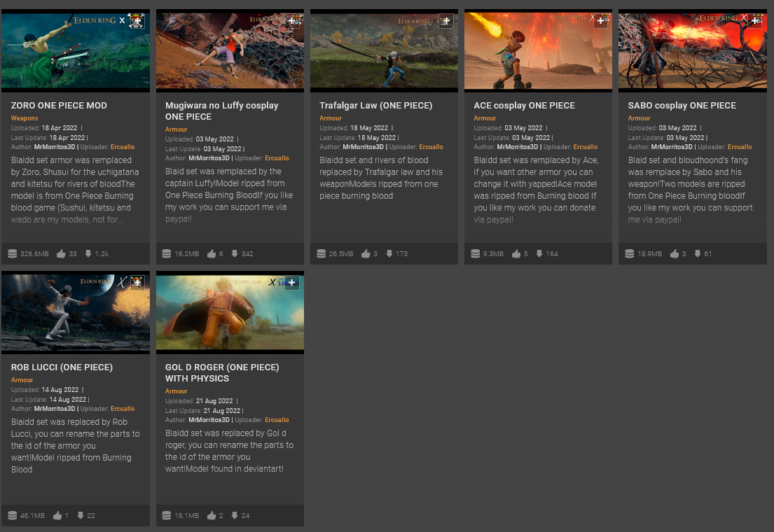Open the ACE cosplay fire thumbnail

538,50
